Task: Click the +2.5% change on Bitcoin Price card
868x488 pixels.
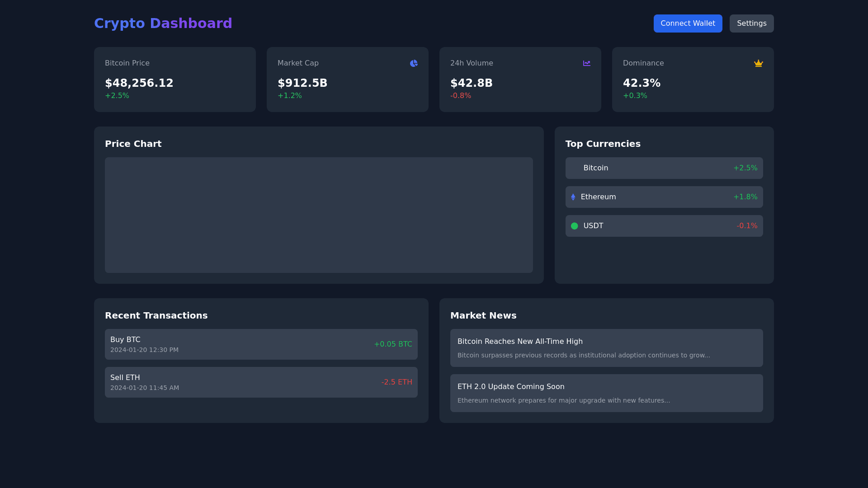Action: click(117, 95)
